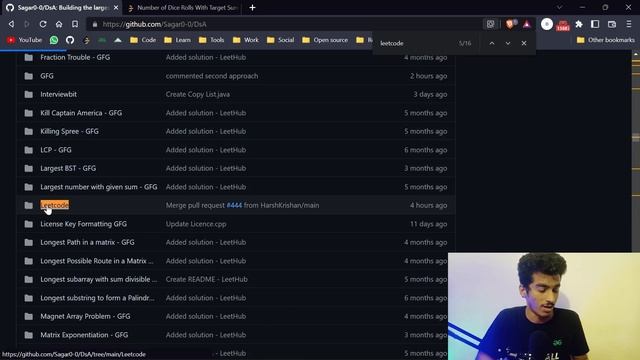Open the Social bookmarks folder

(x=280, y=40)
